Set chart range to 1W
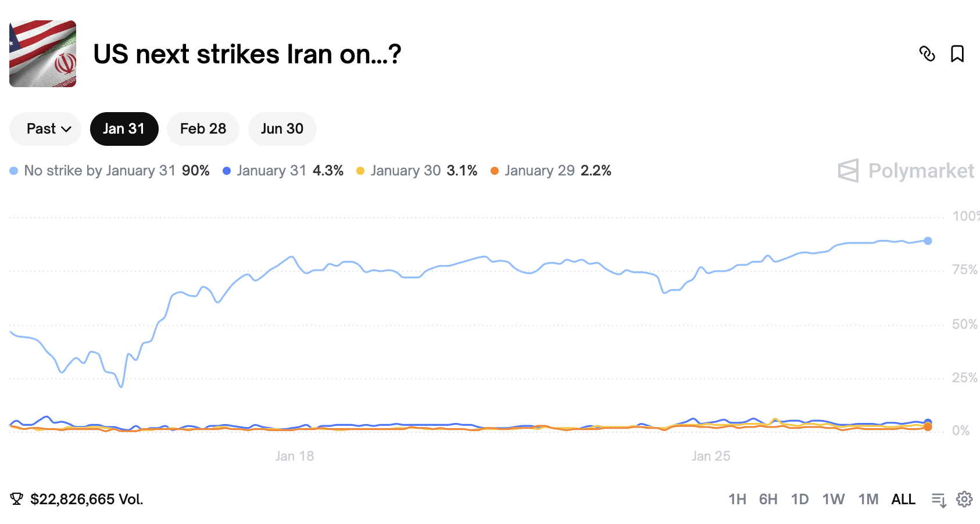980x524 pixels. point(833,500)
